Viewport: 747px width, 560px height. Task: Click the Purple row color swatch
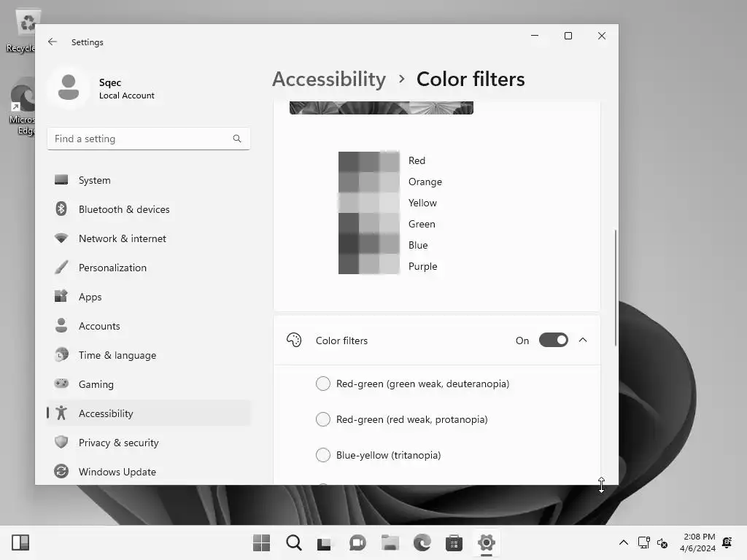pos(368,264)
